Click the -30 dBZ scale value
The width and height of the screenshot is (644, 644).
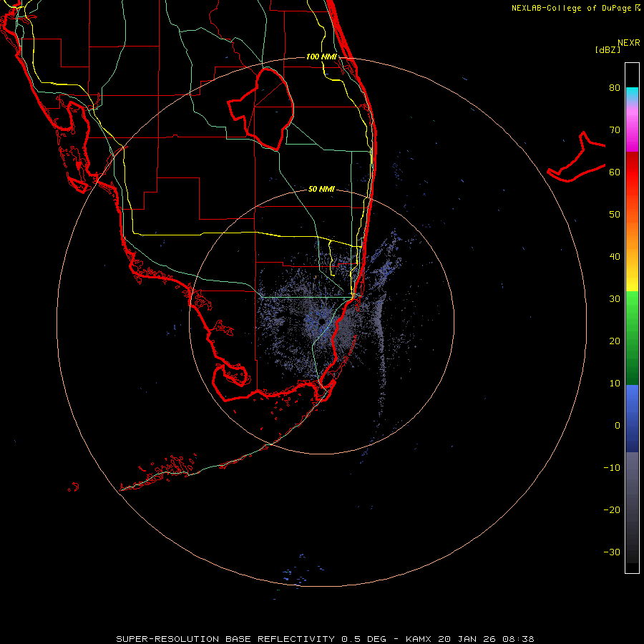(x=612, y=552)
